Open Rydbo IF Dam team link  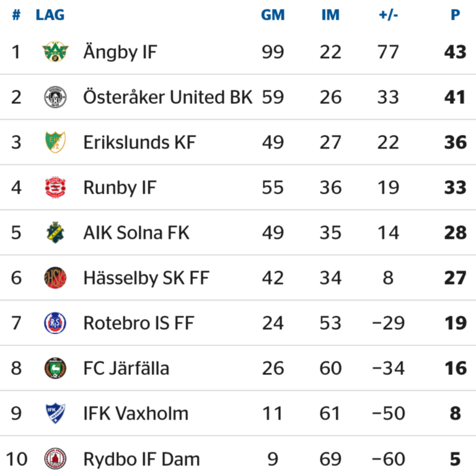(142, 459)
